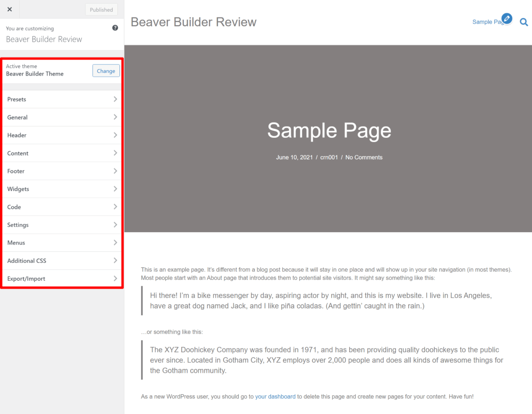
Task: Close the customizer with the X icon
Action: coord(10,9)
